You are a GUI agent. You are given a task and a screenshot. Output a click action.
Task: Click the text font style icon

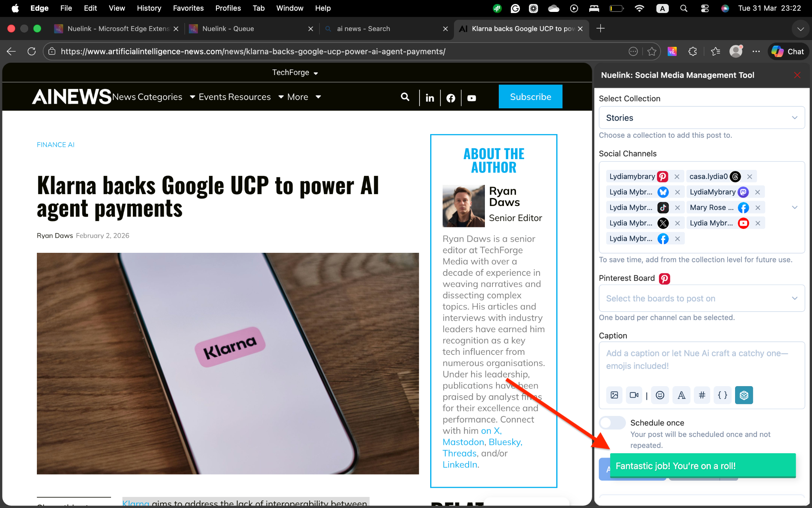pyautogui.click(x=681, y=395)
